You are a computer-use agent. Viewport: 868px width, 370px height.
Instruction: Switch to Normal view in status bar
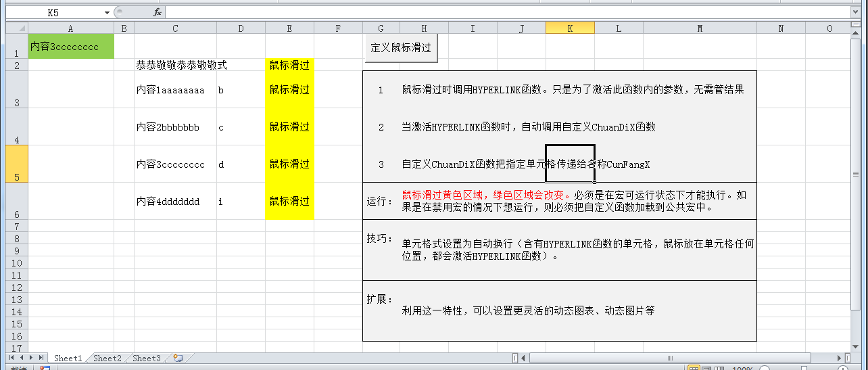click(x=693, y=368)
